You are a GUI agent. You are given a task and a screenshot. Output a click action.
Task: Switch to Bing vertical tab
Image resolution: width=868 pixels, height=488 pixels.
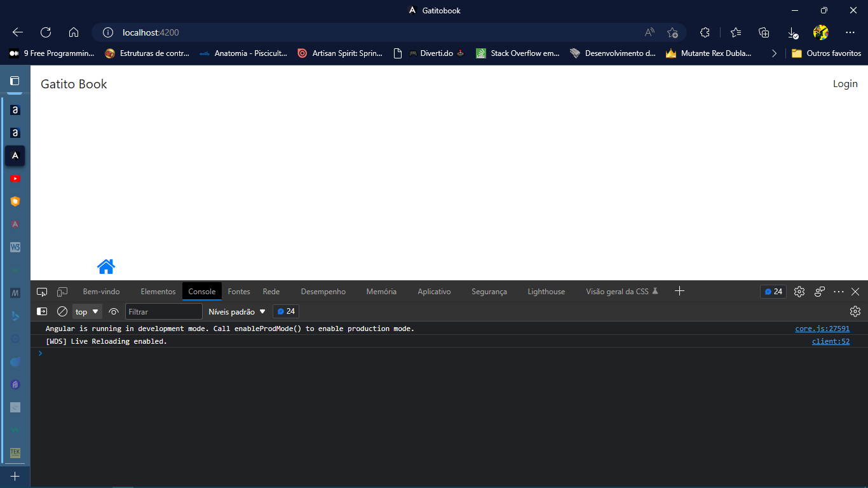(15, 316)
